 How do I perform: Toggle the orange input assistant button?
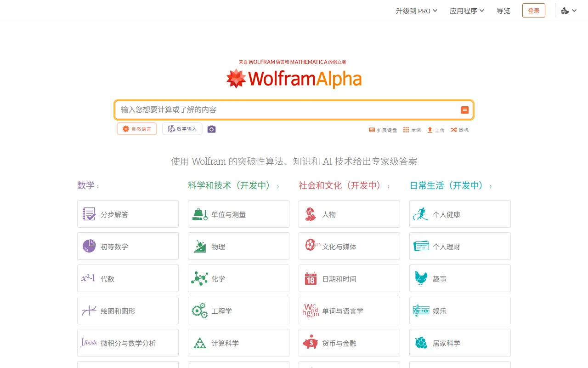pyautogui.click(x=464, y=110)
